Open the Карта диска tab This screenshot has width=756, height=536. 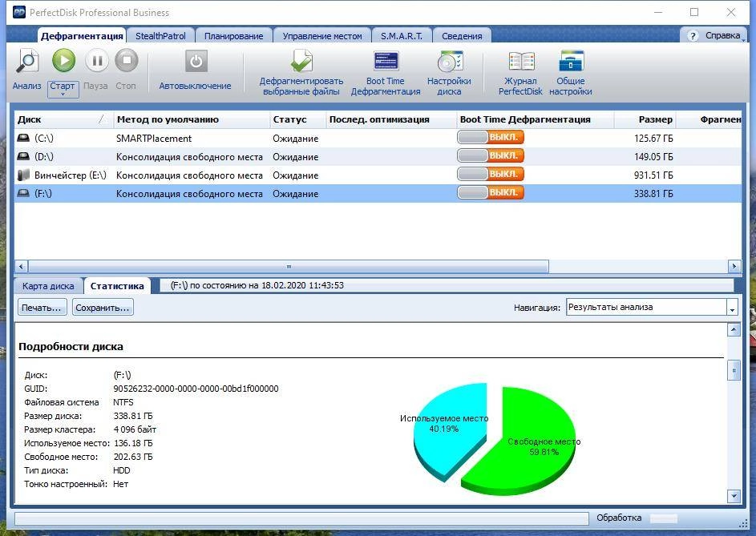pyautogui.click(x=48, y=286)
